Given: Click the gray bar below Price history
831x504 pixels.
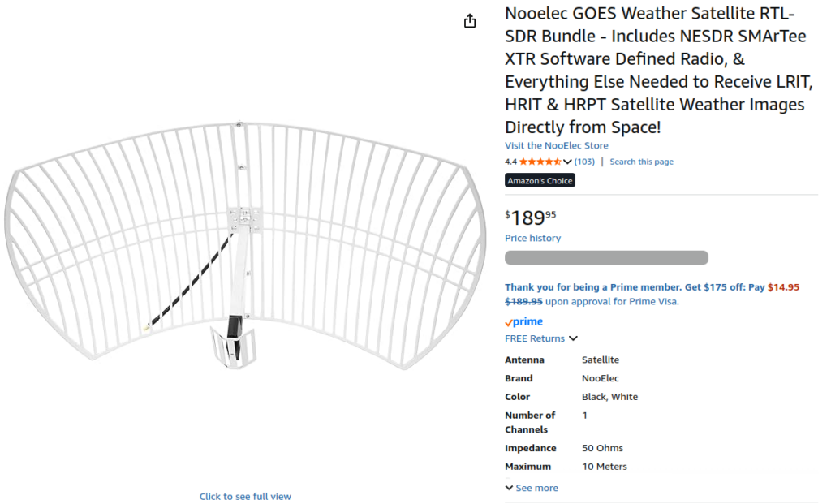Looking at the screenshot, I should 606,258.
